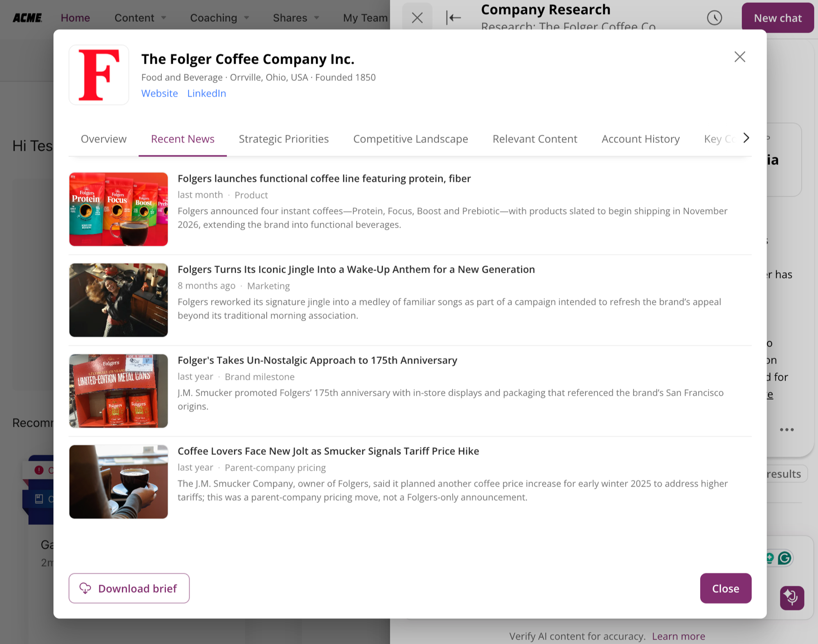Click the 'Company Research' panel title

tap(546, 9)
